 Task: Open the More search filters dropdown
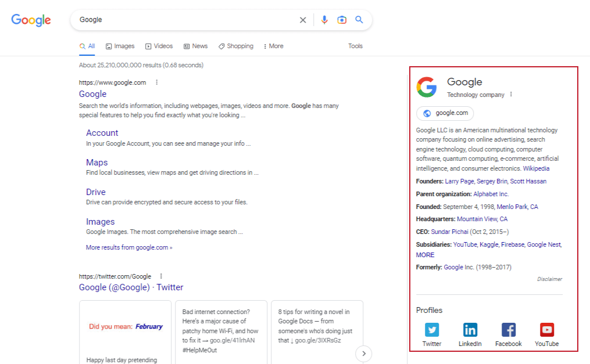click(x=273, y=46)
